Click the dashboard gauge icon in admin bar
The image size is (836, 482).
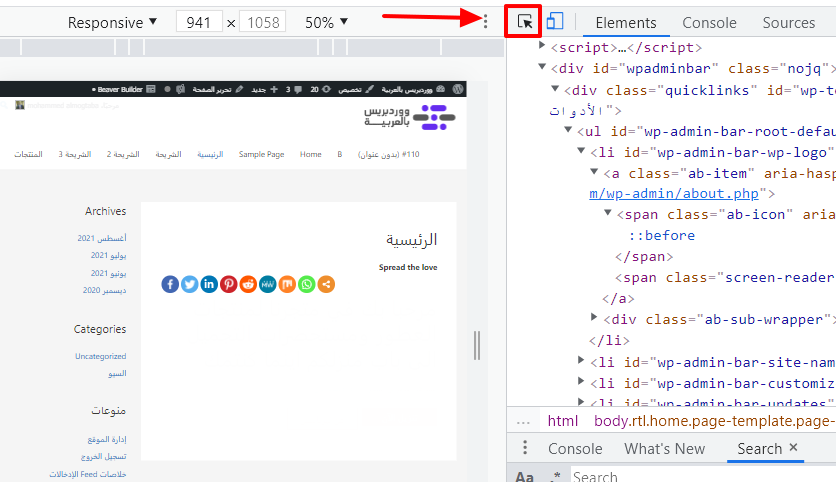click(440, 89)
